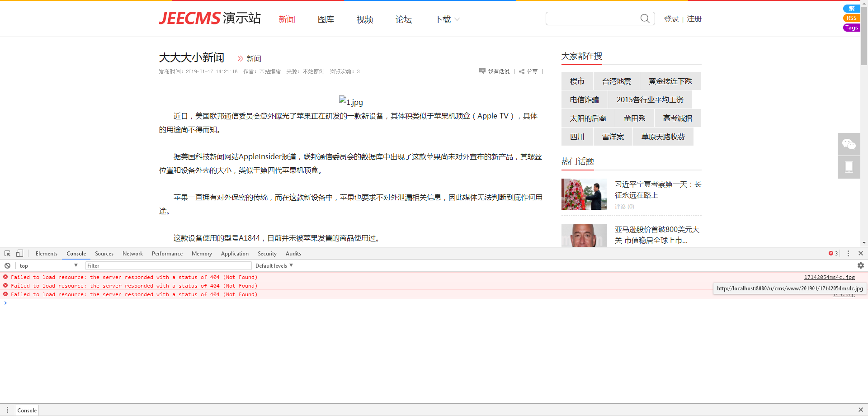Activate the DevTools inspect element picker
The height and width of the screenshot is (416, 868).
[x=8, y=254]
